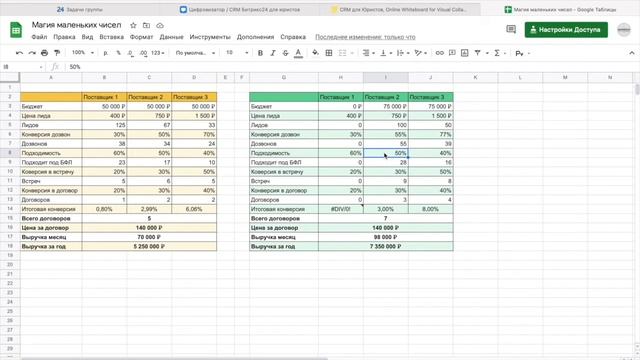Rename document title Магия маленьких чисел
The height and width of the screenshot is (360, 640).
tap(77, 25)
